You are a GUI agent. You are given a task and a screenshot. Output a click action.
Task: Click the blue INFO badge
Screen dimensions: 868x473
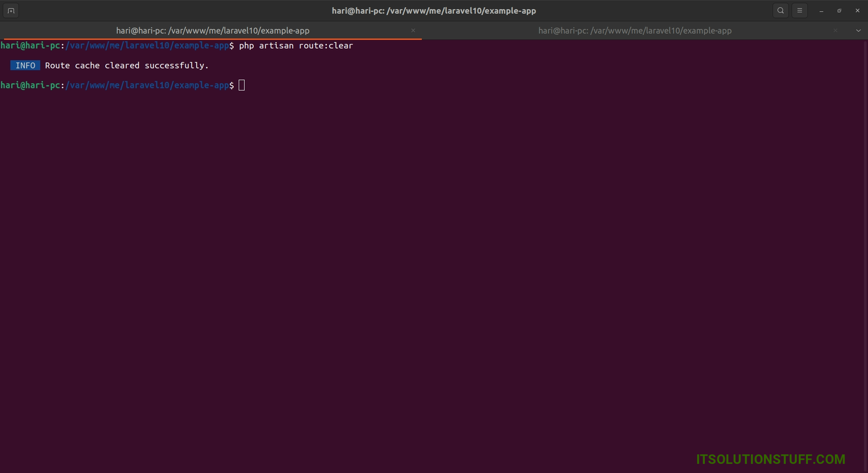(25, 66)
